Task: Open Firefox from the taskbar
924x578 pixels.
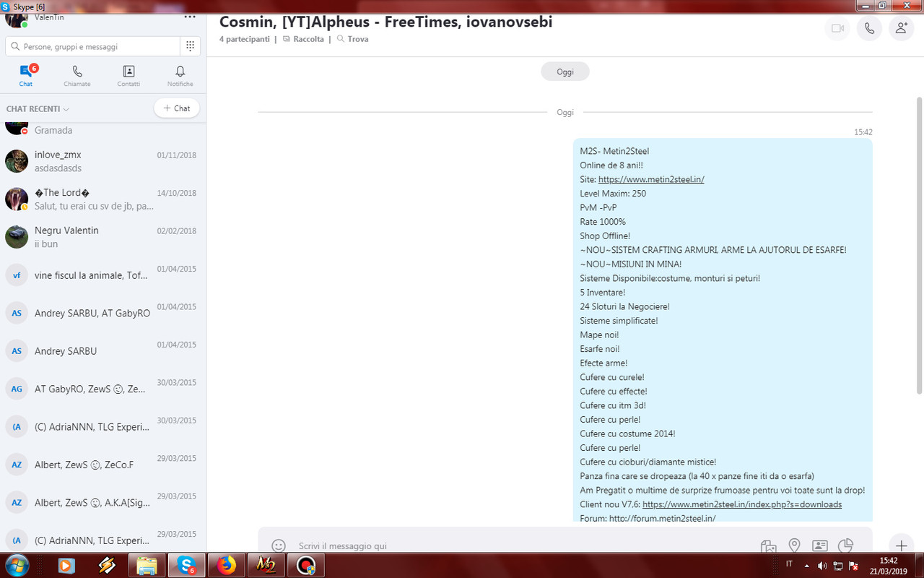Action: [226, 565]
